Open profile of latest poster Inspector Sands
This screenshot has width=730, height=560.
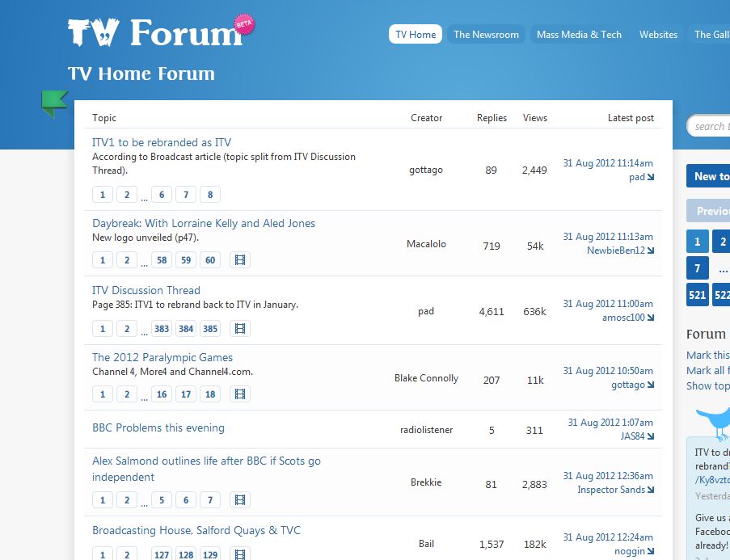coord(611,490)
